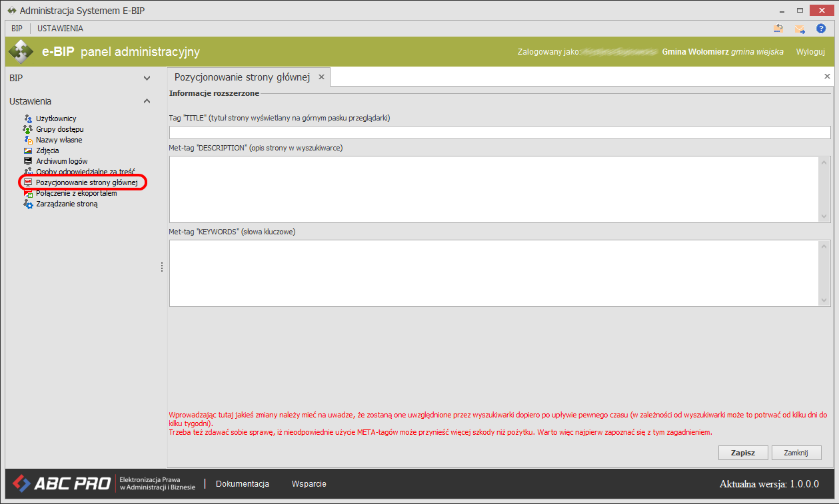Click the Nazwy własne icon
Viewport: 839px width, 504px height.
click(28, 140)
